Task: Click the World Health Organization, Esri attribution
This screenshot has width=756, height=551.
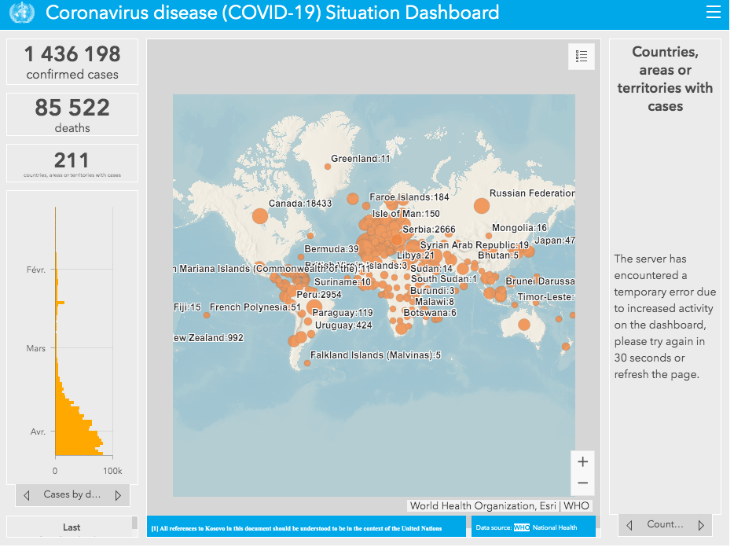Action: pyautogui.click(x=499, y=506)
